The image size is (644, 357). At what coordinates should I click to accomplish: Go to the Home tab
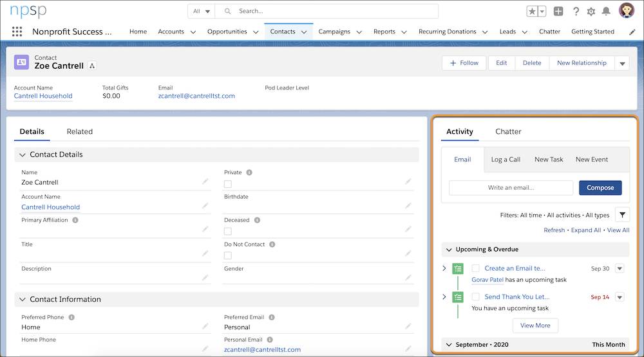138,32
